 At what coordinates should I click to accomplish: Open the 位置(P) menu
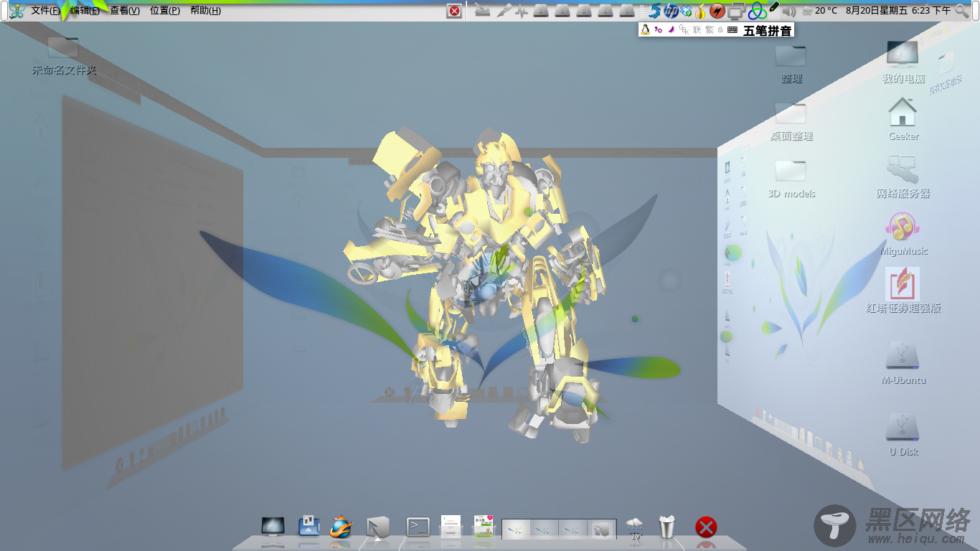165,11
